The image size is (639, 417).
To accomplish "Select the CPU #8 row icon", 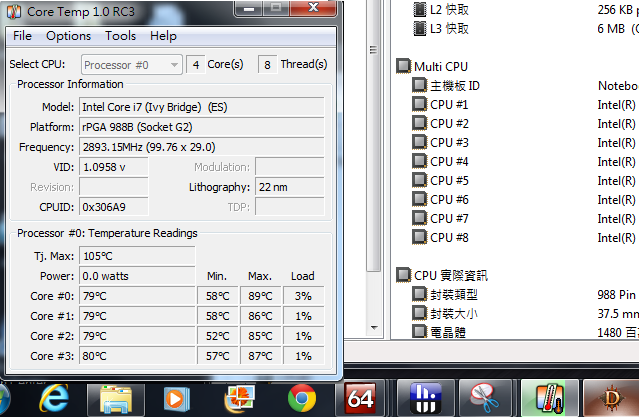I will 419,237.
